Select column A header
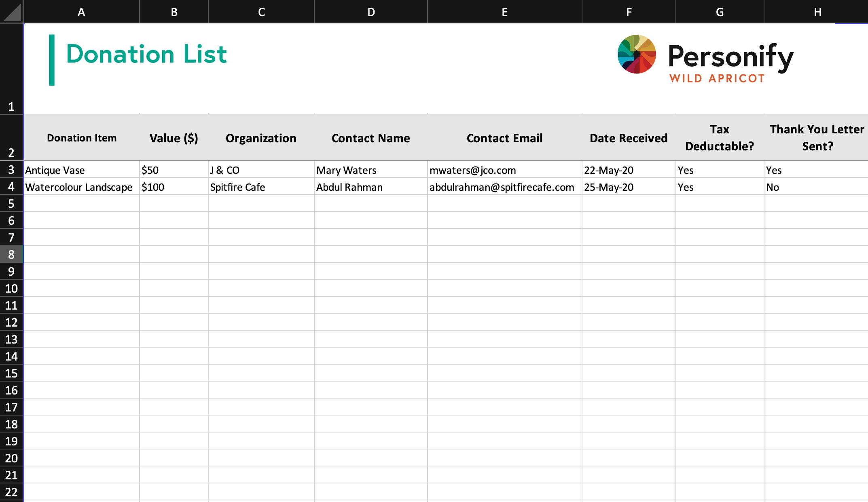Screen dimensions: 868x502 [x=81, y=12]
